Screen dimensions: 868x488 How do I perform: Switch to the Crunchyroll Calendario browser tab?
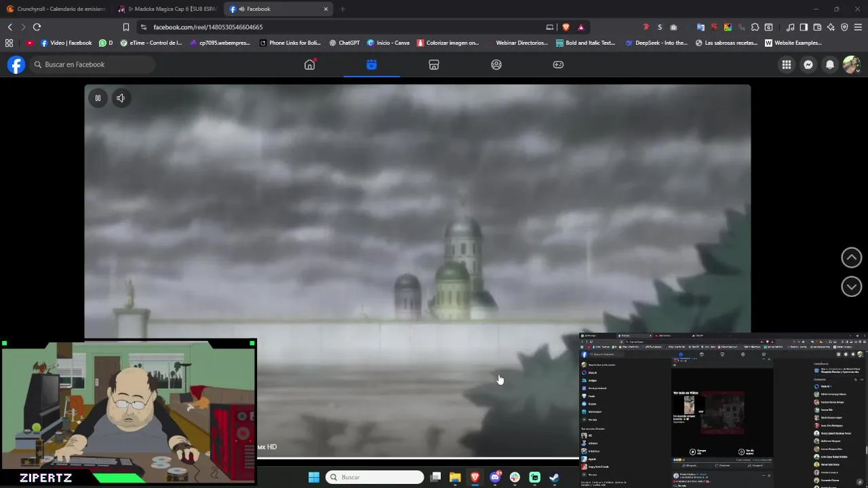pos(56,9)
